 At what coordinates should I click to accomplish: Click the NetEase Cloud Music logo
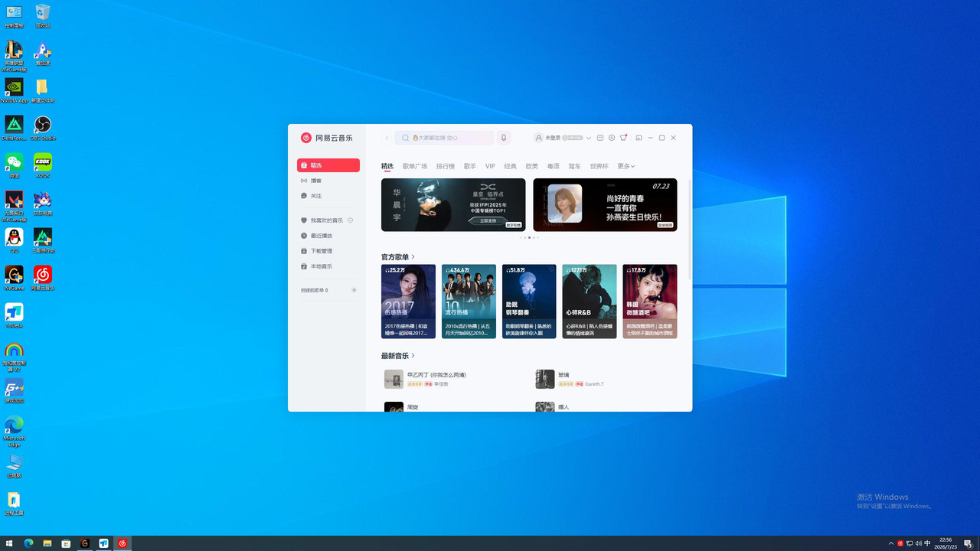[327, 138]
